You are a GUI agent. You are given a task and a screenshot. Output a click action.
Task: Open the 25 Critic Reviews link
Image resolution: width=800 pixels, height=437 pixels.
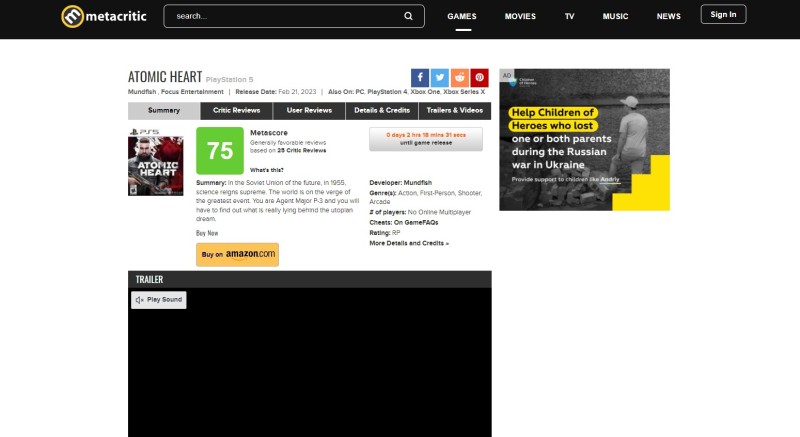click(302, 150)
